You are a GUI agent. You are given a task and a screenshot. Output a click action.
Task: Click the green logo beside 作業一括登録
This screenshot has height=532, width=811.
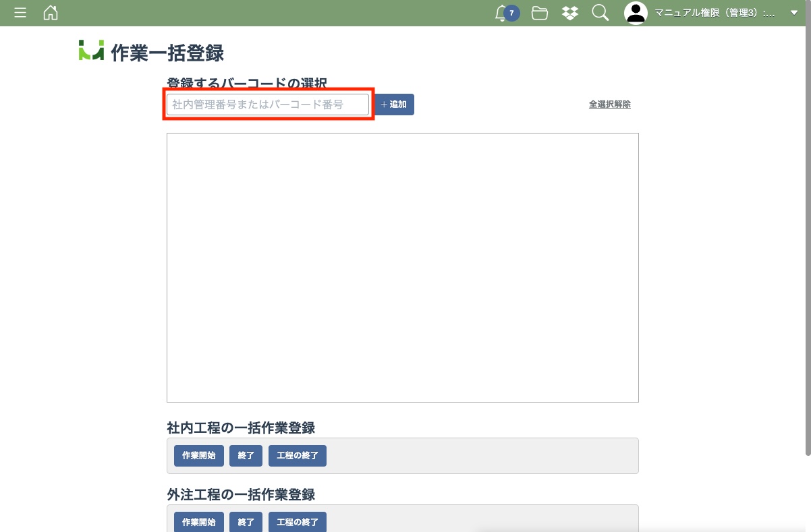[91, 51]
